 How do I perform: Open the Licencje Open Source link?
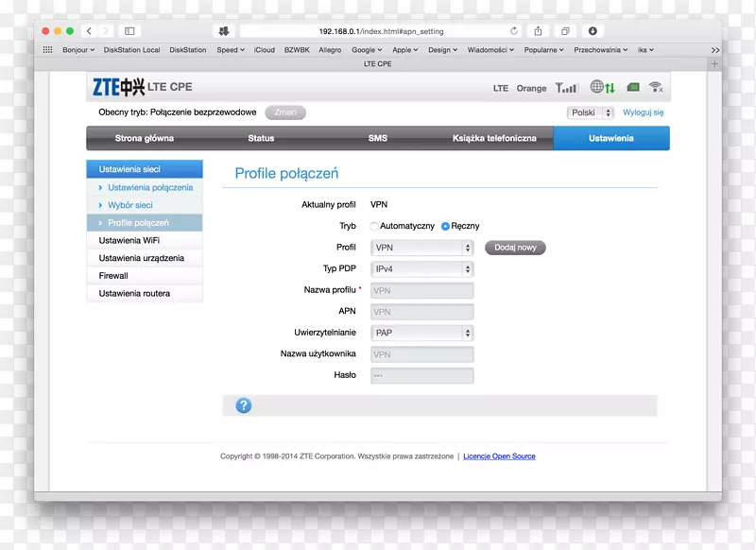[499, 456]
